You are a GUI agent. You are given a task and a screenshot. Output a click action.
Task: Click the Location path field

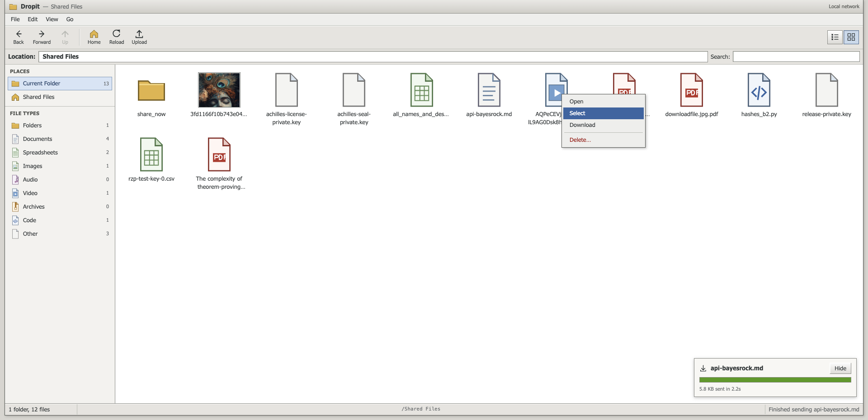point(373,56)
